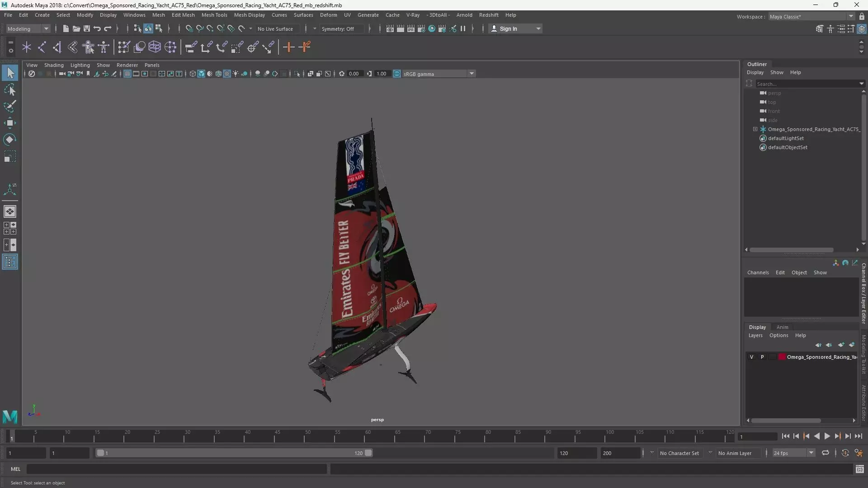868x488 pixels.
Task: Go to the start of playback range
Action: coord(785,436)
